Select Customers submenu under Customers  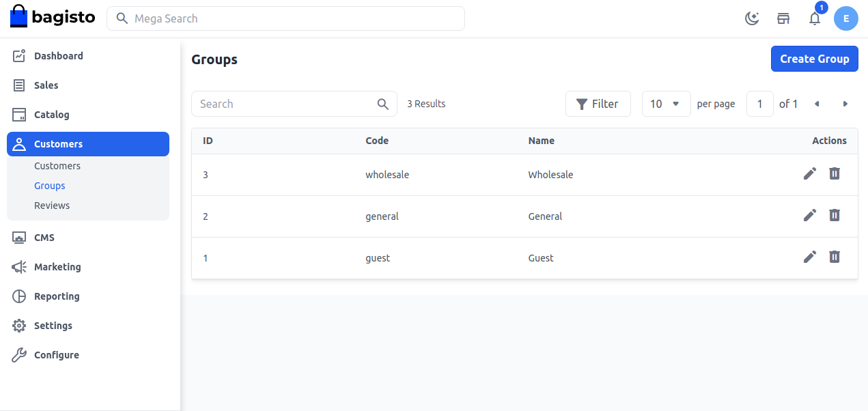click(x=57, y=165)
